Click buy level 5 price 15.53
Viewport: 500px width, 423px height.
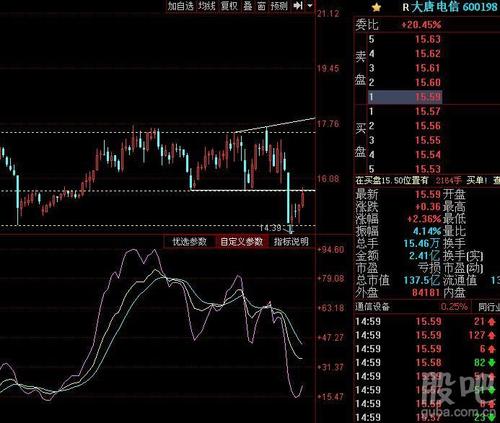[x=428, y=169]
